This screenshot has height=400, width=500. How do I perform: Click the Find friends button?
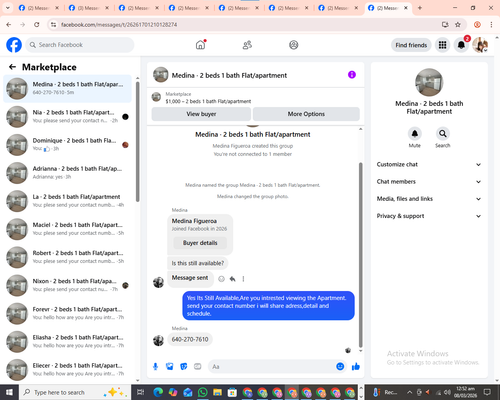coord(411,45)
